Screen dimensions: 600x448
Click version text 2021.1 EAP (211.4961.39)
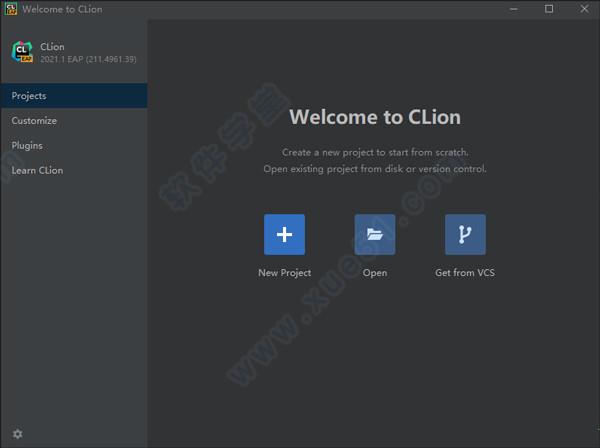click(88, 59)
